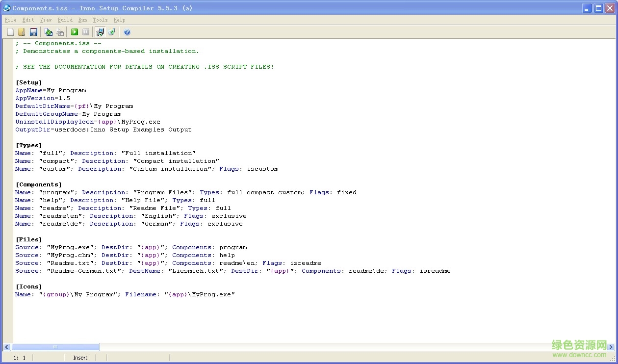The height and width of the screenshot is (364, 618).
Task: Click the "Help File" component line
Action: coord(115,200)
